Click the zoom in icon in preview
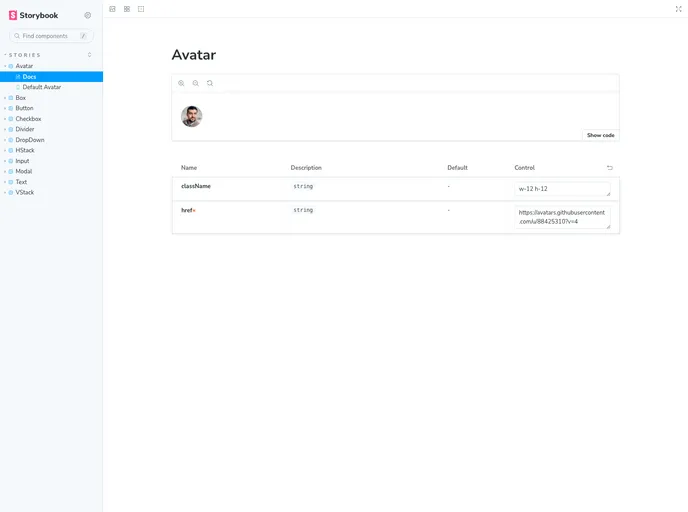The height and width of the screenshot is (512, 688). tap(181, 83)
